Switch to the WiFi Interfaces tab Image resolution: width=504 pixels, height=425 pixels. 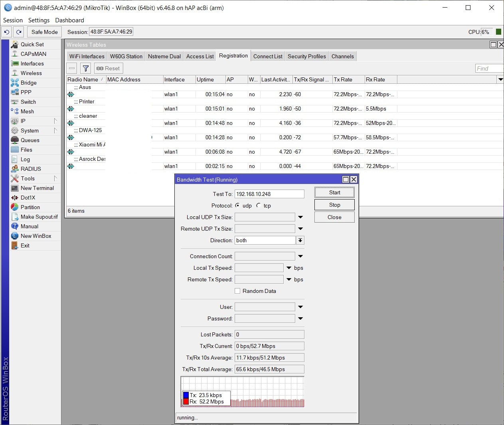87,56
